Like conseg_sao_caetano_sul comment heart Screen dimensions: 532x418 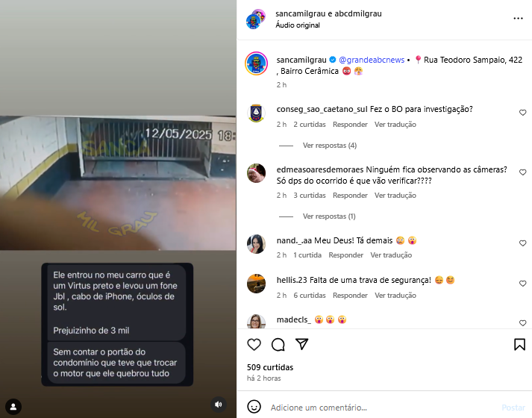coord(522,113)
